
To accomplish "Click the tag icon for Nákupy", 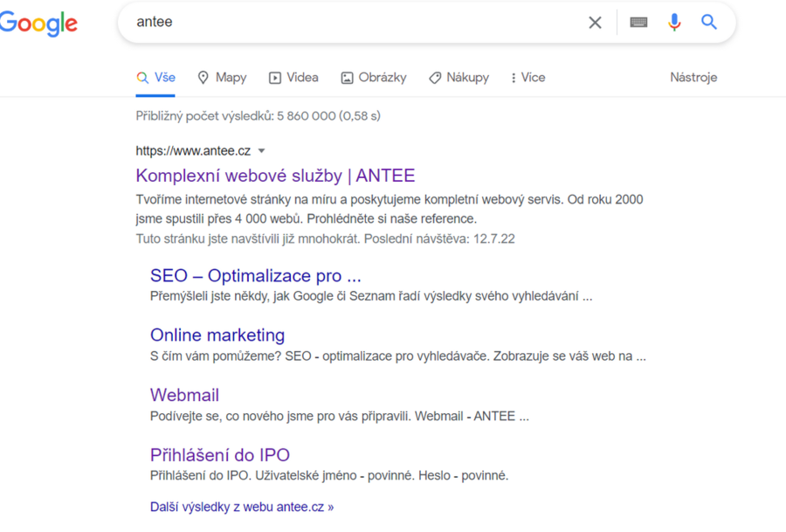I will coord(435,78).
